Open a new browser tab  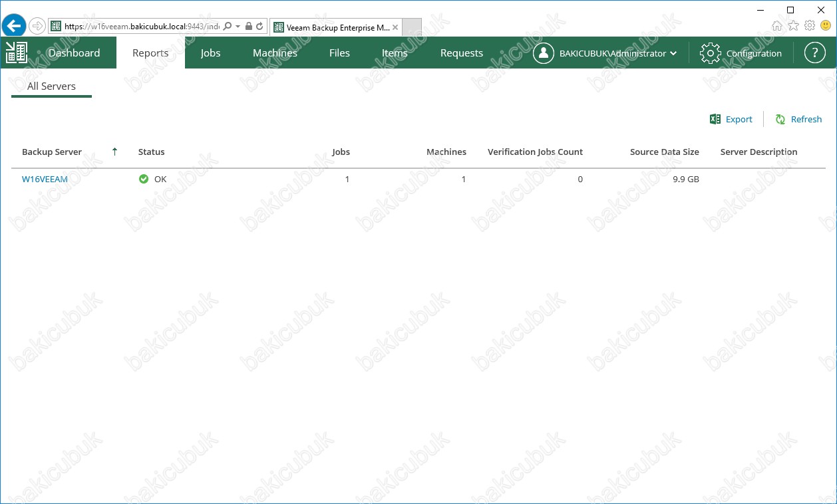pyautogui.click(x=413, y=27)
